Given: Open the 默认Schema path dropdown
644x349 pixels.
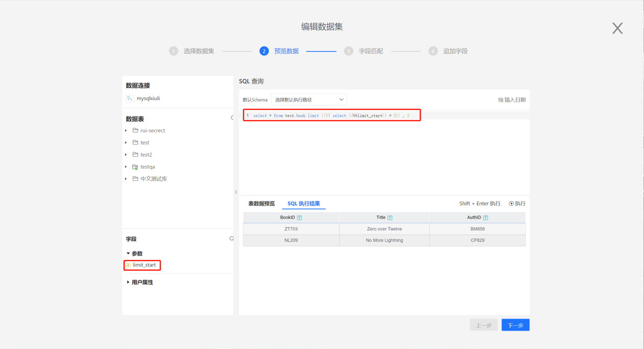Looking at the screenshot, I should (x=309, y=99).
